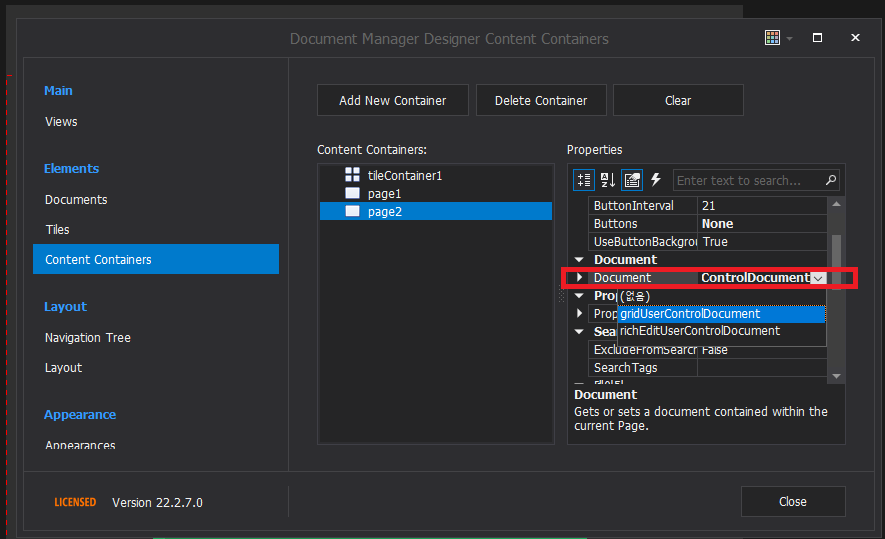Click page2 container icon

click(352, 211)
